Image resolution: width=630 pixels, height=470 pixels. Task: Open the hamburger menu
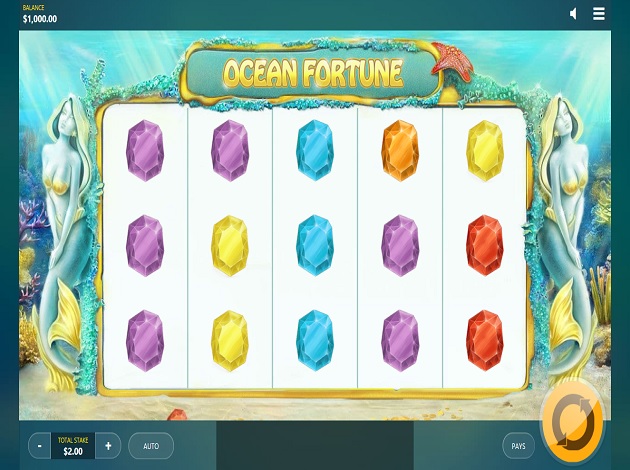click(x=599, y=14)
